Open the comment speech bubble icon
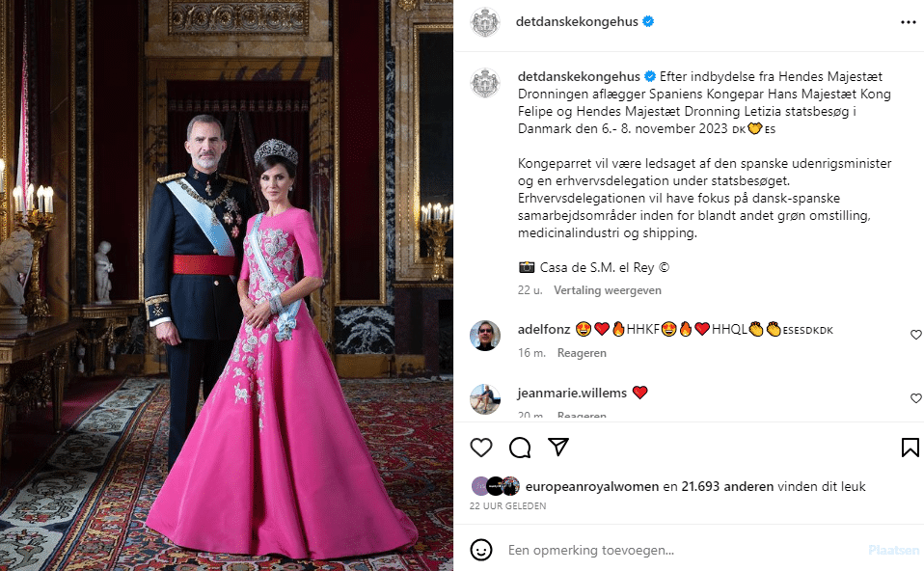 tap(520, 448)
